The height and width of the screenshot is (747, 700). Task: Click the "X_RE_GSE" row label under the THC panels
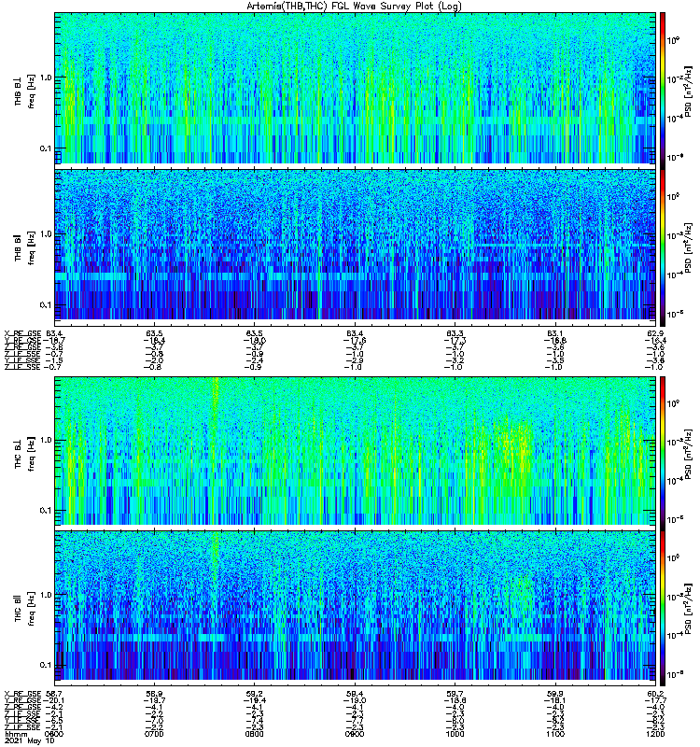pyautogui.click(x=22, y=694)
